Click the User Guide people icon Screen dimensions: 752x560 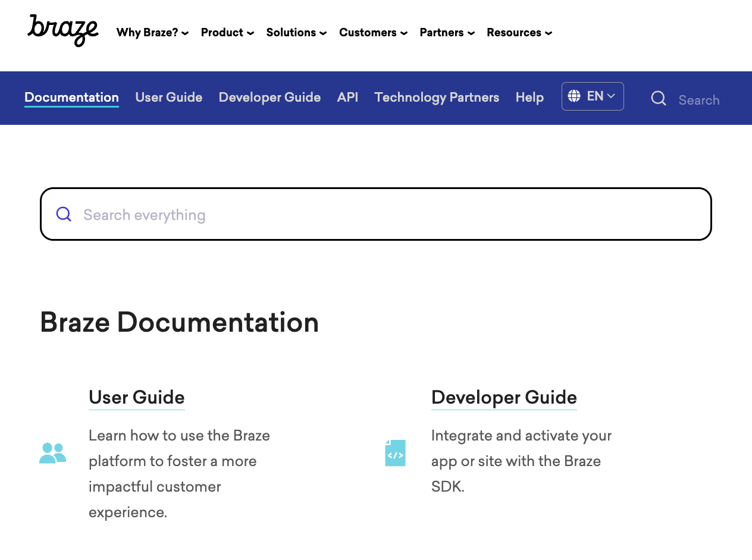pyautogui.click(x=52, y=453)
